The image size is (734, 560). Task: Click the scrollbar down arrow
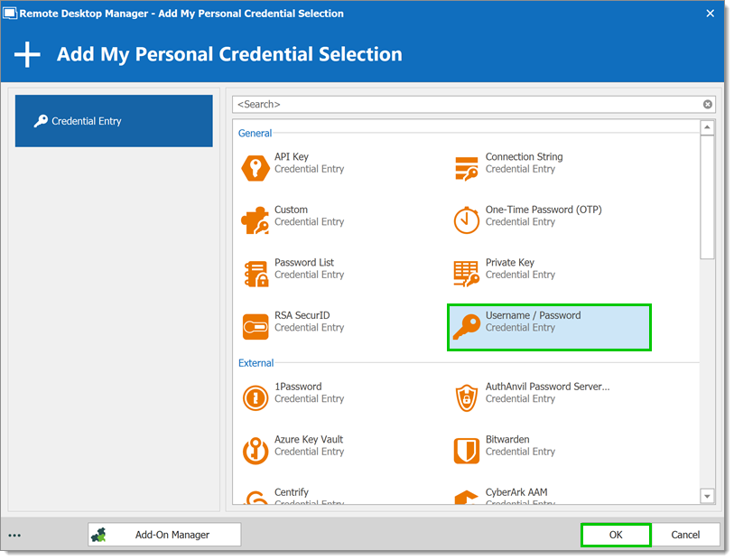pyautogui.click(x=707, y=496)
